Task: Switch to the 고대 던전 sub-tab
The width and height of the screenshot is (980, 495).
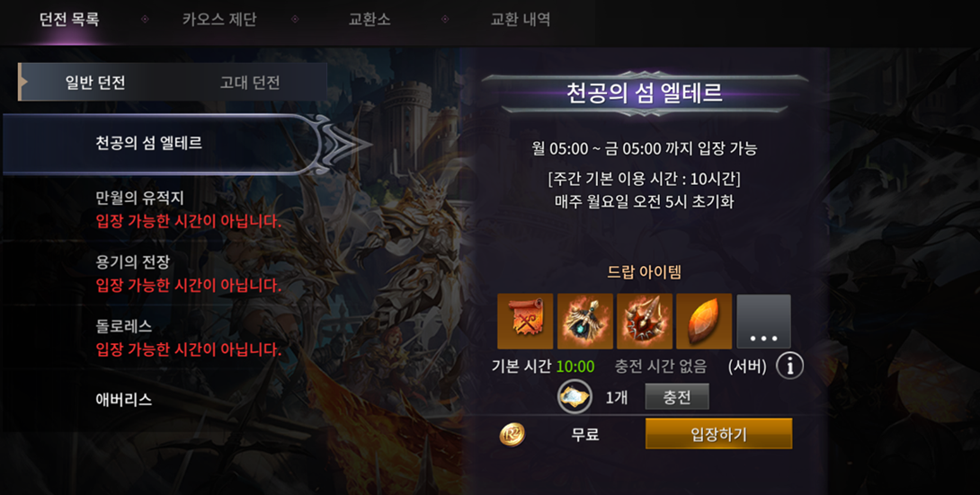Action: 250,83
